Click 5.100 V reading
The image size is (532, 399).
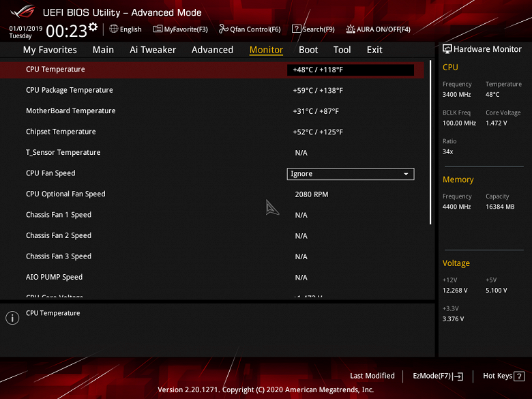click(x=496, y=291)
